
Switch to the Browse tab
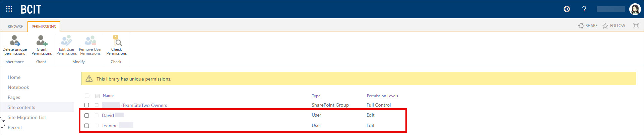point(15,26)
